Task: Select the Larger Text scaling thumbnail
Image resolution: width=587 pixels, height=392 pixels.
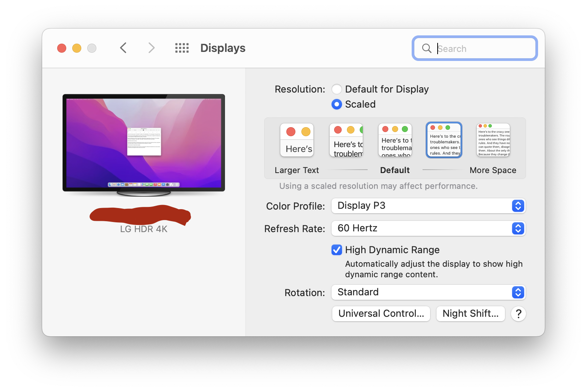Action: (x=297, y=140)
